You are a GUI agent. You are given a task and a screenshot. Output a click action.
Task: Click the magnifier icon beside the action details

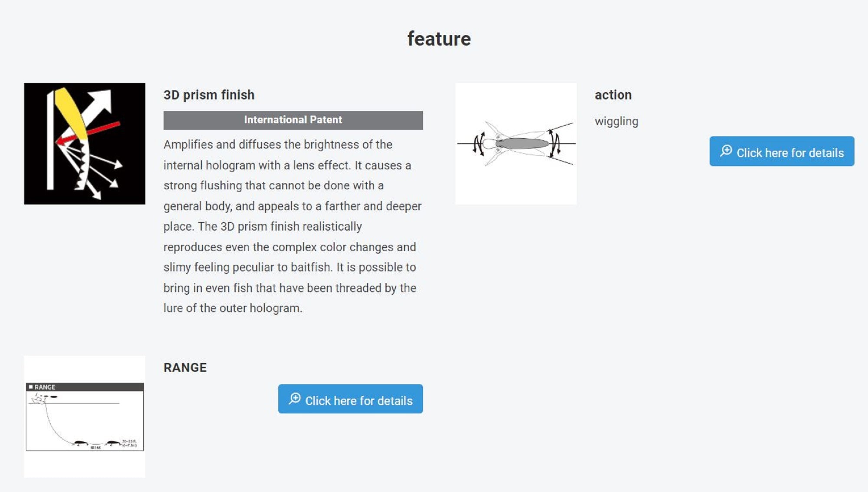pos(726,151)
